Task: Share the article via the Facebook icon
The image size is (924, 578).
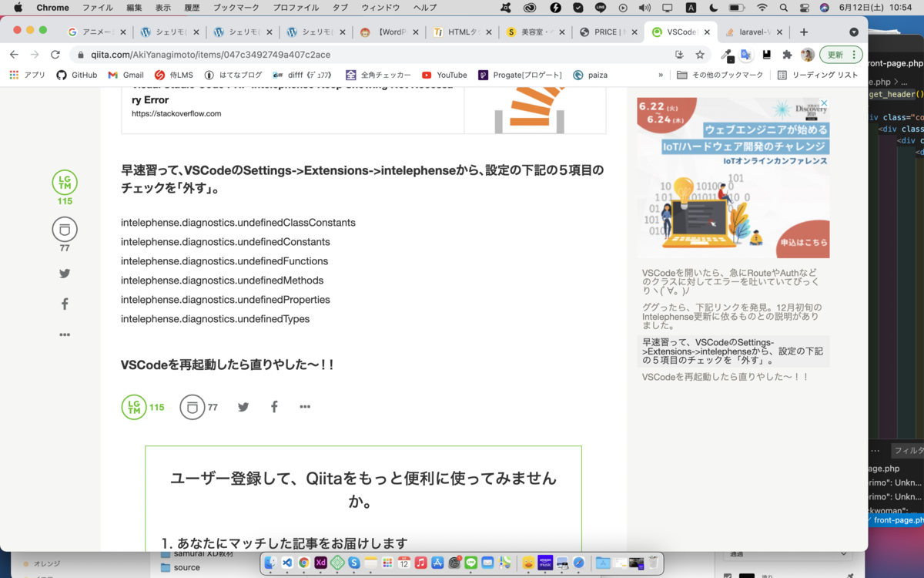Action: [x=274, y=406]
